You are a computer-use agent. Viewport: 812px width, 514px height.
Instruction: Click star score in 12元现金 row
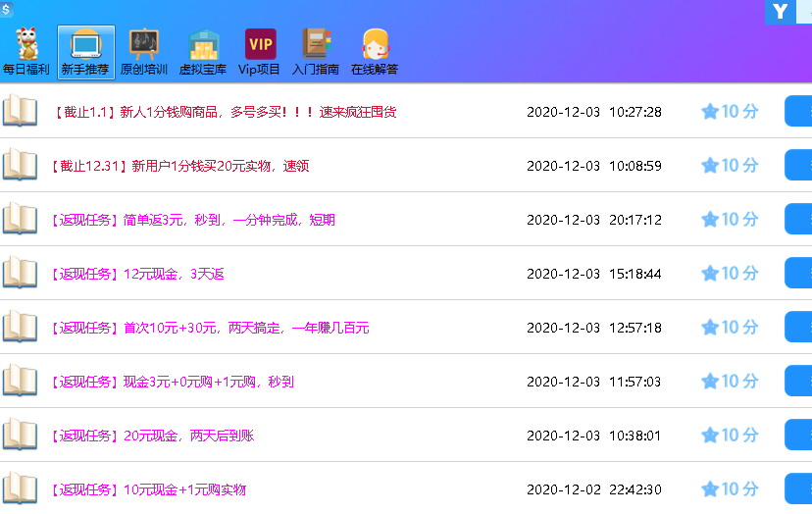click(730, 273)
